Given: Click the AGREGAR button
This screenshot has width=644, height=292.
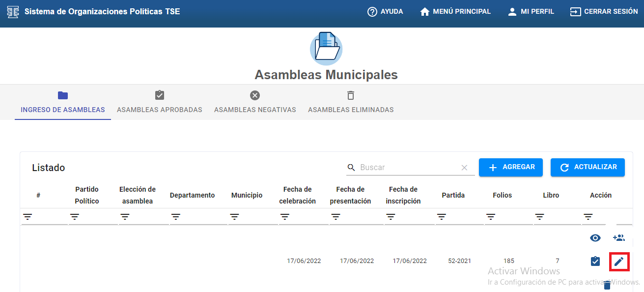Looking at the screenshot, I should coord(511,167).
